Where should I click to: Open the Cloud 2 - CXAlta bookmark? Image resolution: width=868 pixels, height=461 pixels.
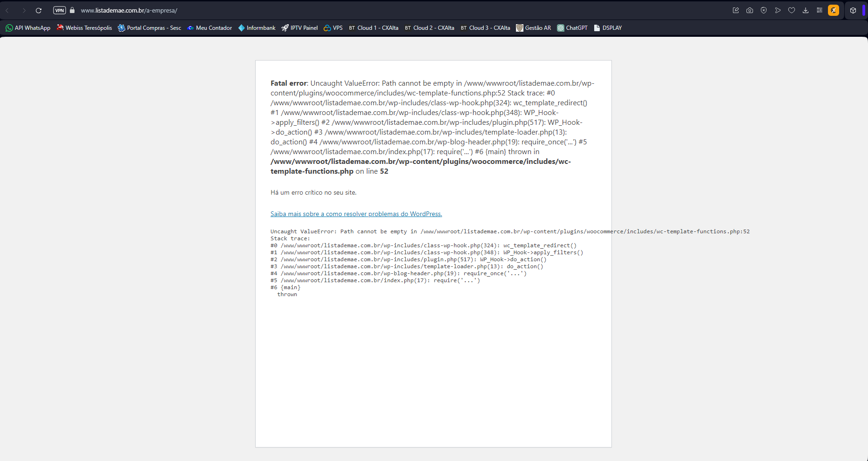pos(429,28)
